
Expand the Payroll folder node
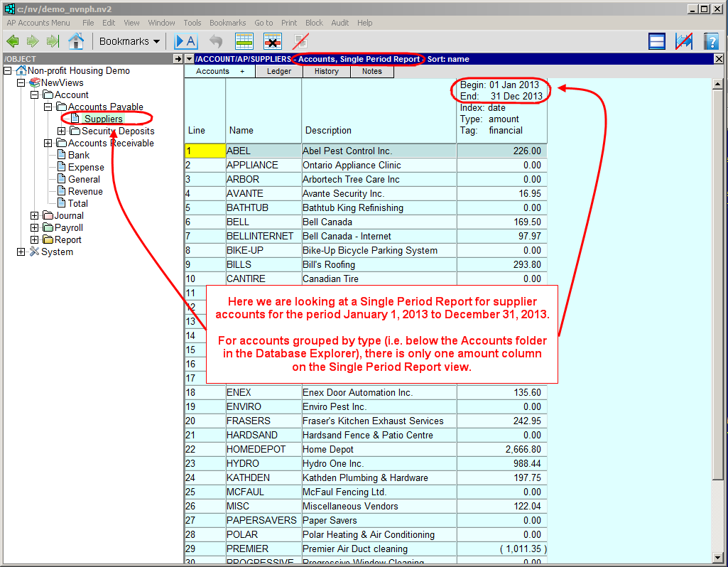[x=35, y=228]
